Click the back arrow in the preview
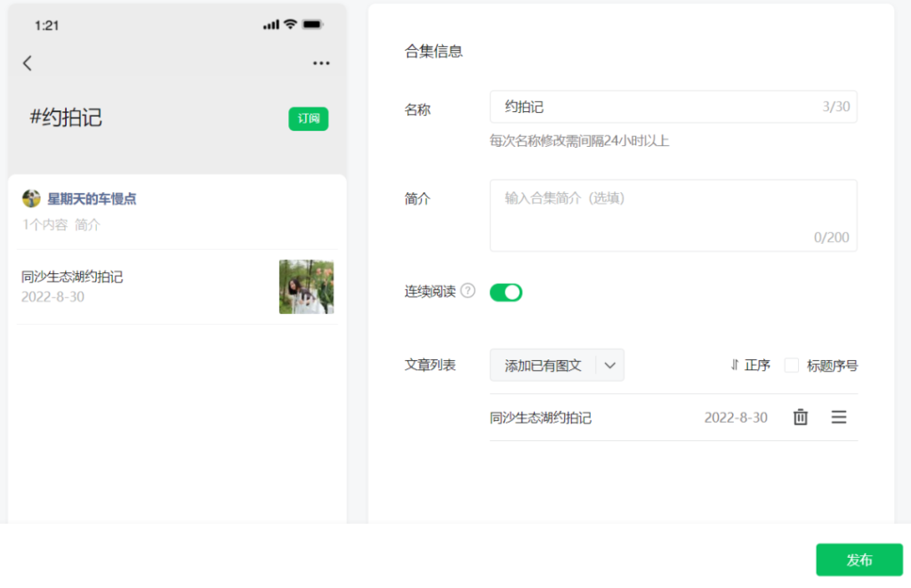 (28, 63)
